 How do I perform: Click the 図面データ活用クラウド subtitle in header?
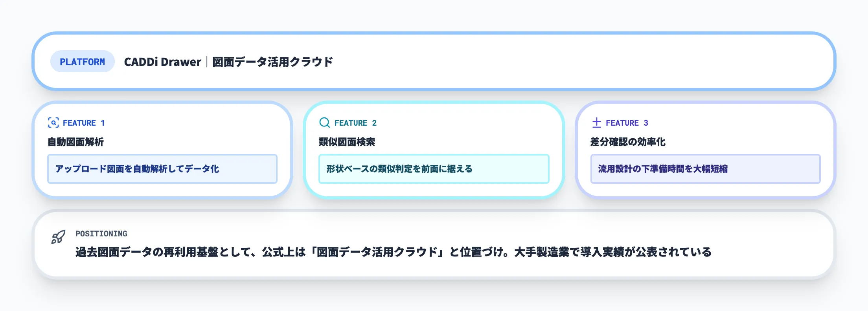[272, 62]
